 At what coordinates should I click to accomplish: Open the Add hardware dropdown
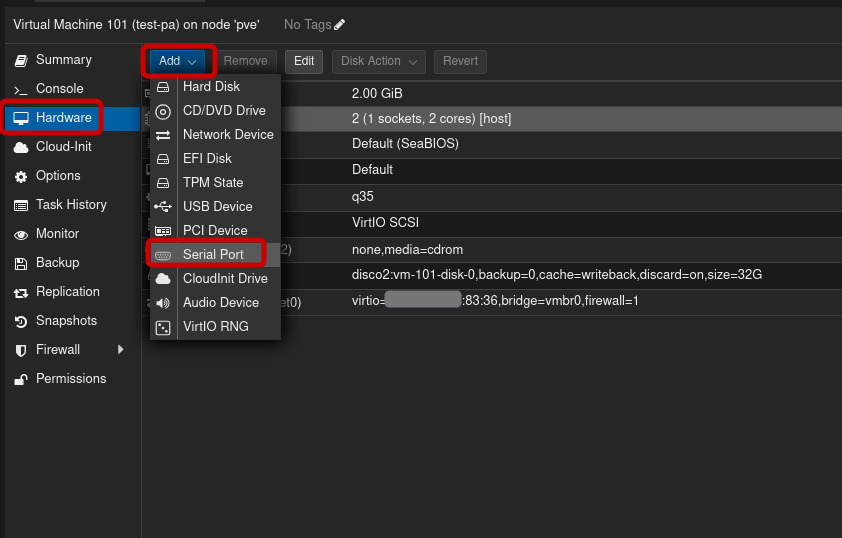(179, 61)
